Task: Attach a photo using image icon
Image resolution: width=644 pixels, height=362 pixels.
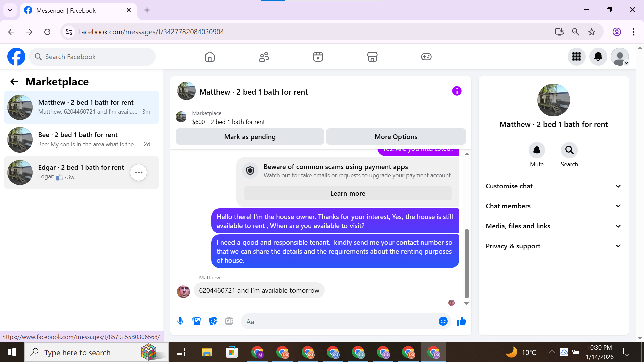Action: coord(196,321)
